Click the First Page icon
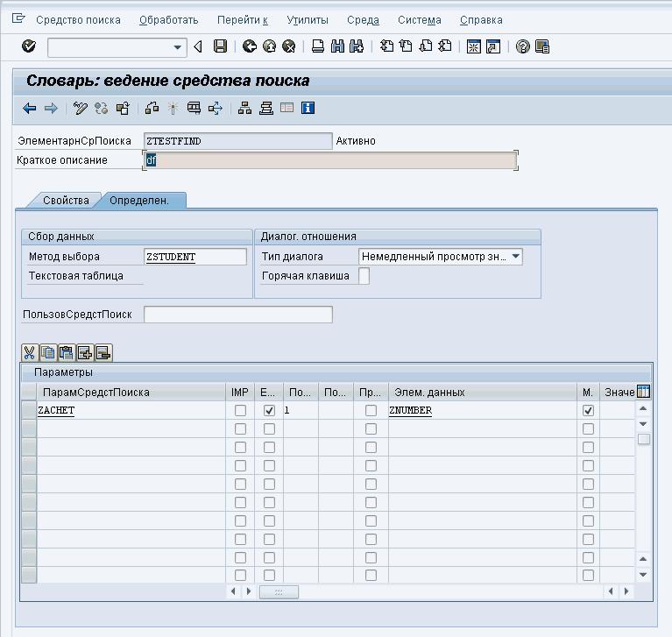This screenshot has height=637, width=672. click(386, 46)
